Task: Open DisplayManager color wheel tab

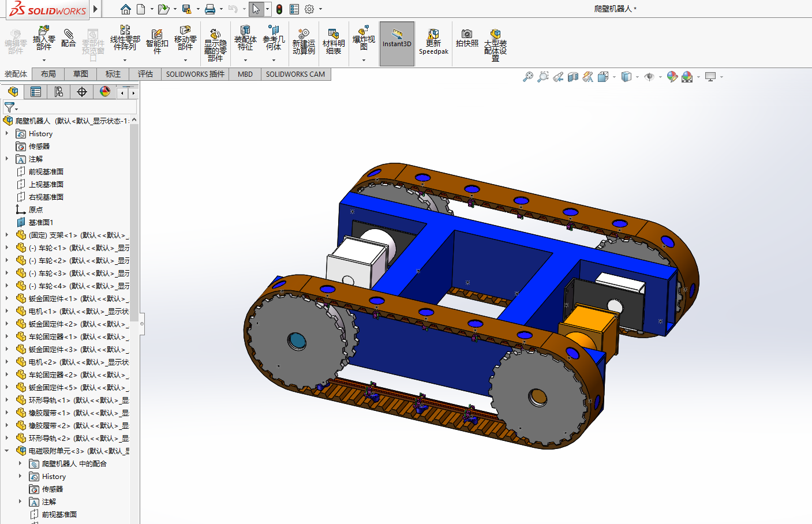Action: [104, 92]
